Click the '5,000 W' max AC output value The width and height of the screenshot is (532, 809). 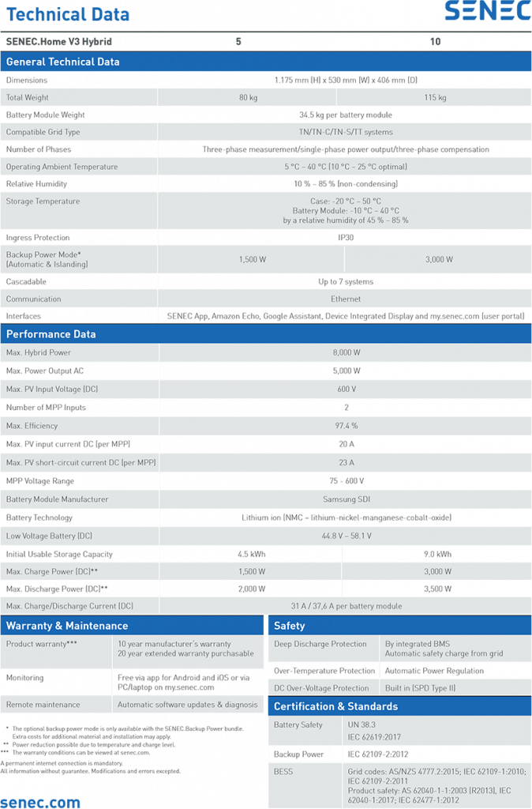[346, 371]
